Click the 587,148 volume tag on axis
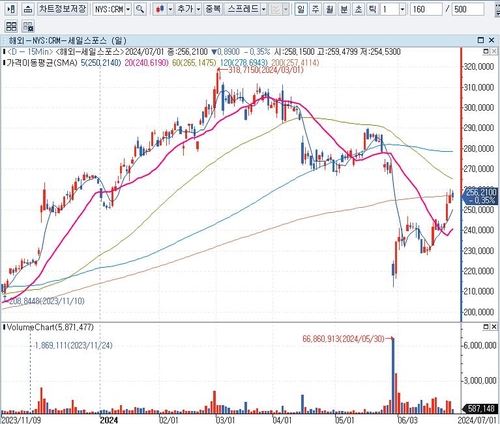The image size is (500, 424). [481, 408]
